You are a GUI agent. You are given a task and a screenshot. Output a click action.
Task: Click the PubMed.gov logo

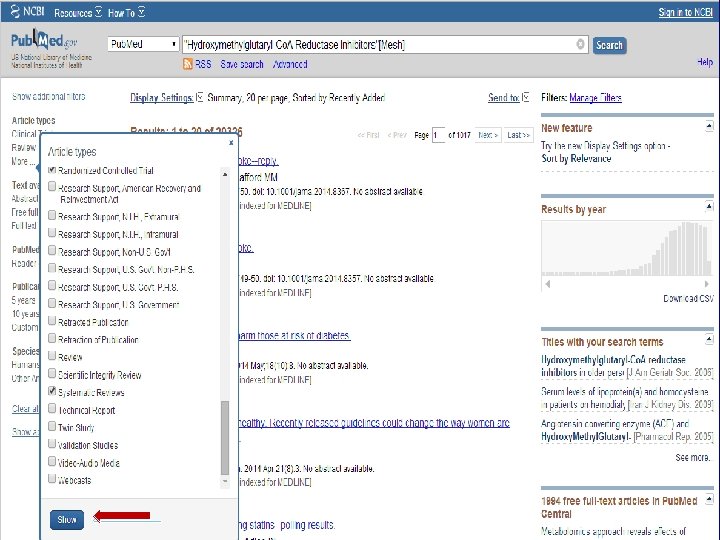click(44, 41)
